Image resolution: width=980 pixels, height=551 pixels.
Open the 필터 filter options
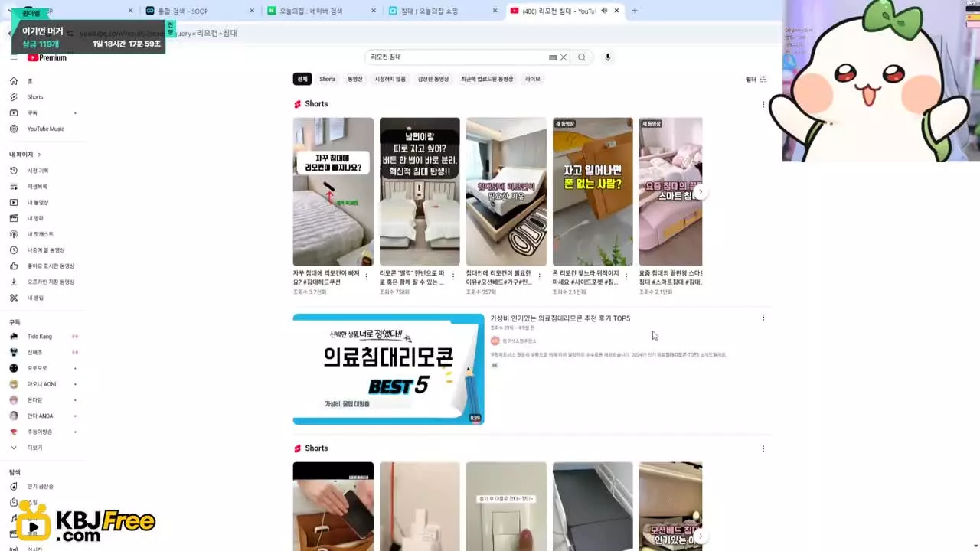756,80
